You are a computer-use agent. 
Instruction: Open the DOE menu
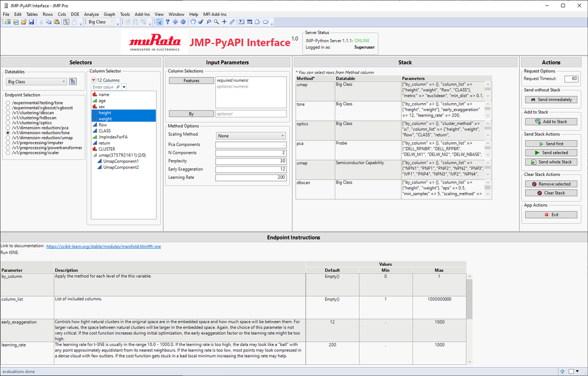pos(75,14)
